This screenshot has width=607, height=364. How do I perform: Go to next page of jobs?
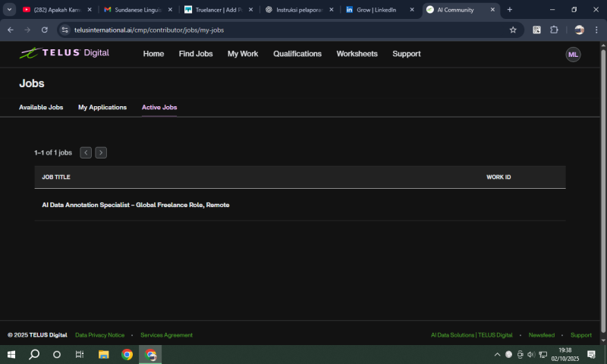pyautogui.click(x=101, y=152)
